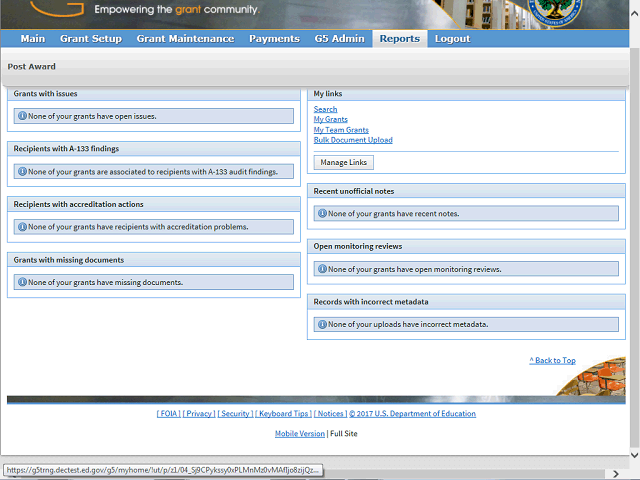
Task: Click the info icon in Grants with issues
Action: tap(22, 116)
